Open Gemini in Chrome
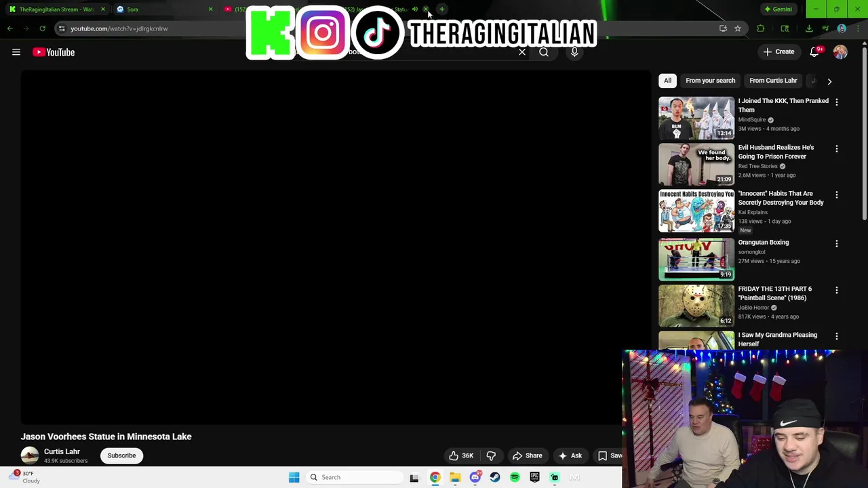Screen dimensions: 868x488 [778, 9]
